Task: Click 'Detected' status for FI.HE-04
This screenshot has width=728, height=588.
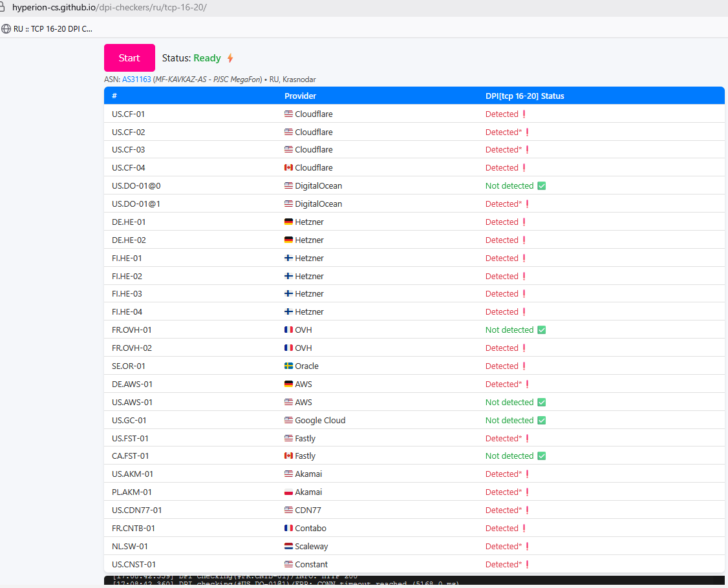Action: (502, 312)
